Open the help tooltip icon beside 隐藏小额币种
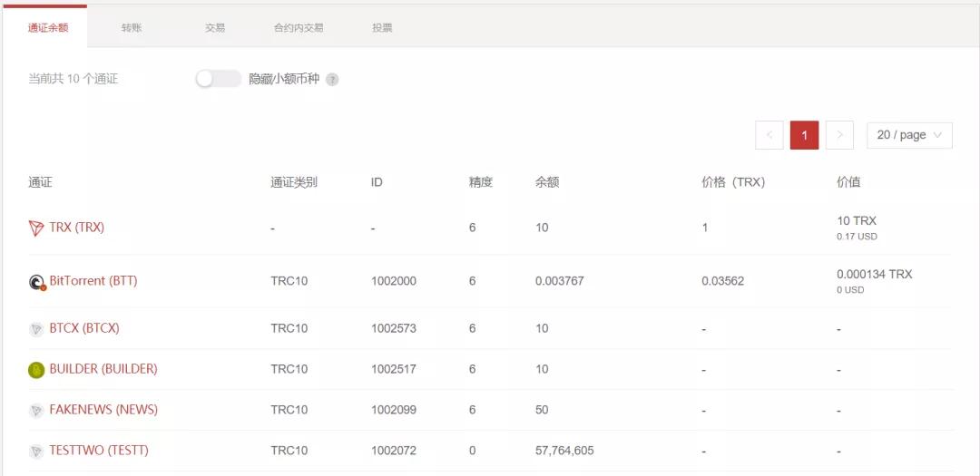Screen dimensions: 980x476 tap(332, 80)
